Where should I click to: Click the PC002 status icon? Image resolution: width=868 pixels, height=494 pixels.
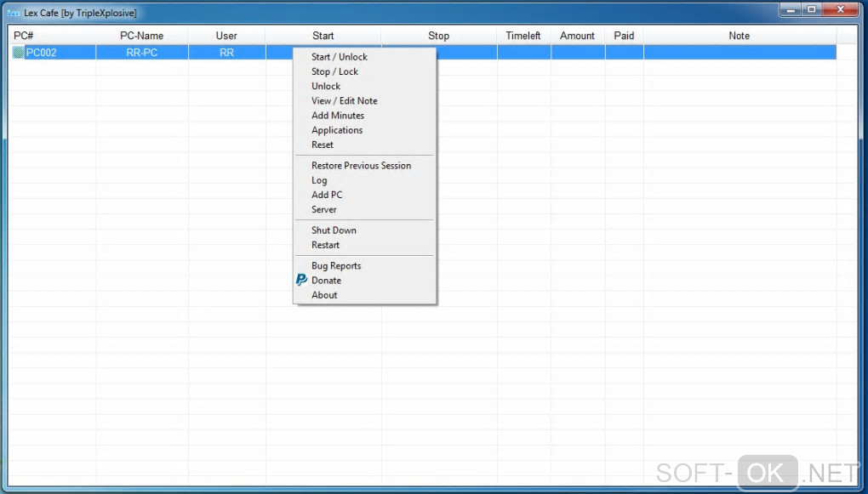pos(18,53)
